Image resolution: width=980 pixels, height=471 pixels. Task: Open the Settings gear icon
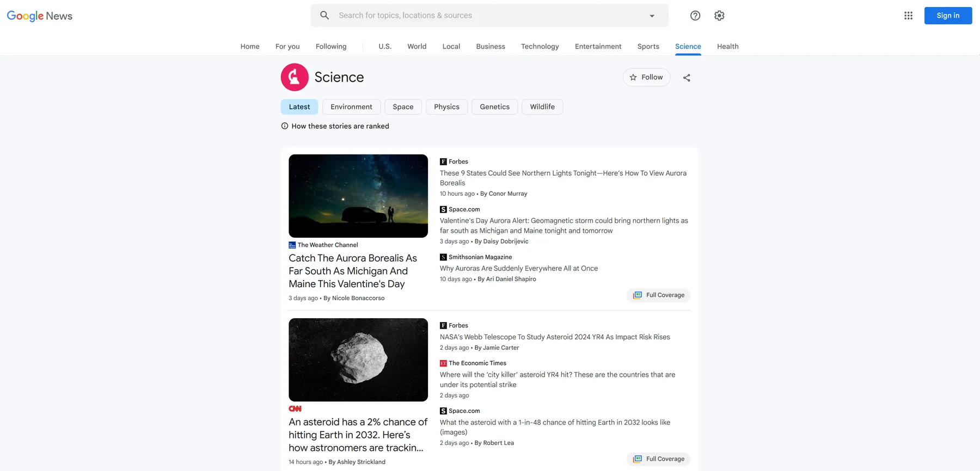click(719, 16)
